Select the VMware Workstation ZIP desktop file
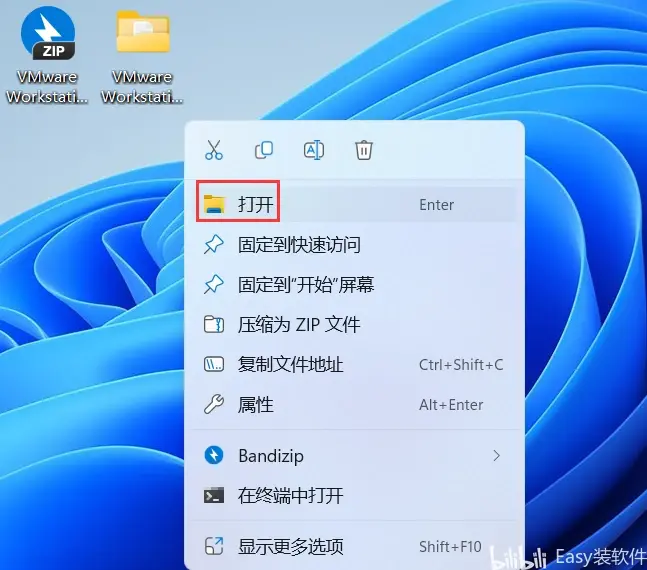This screenshot has height=570, width=647. [x=47, y=56]
